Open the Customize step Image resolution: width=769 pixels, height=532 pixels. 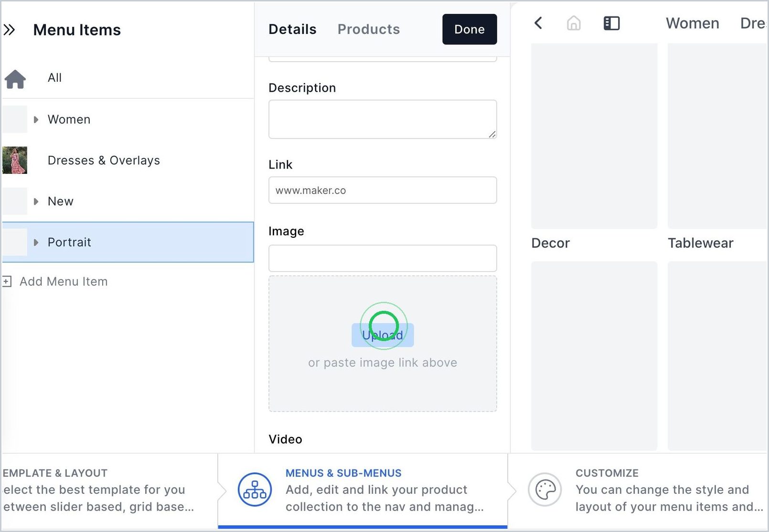(x=638, y=490)
